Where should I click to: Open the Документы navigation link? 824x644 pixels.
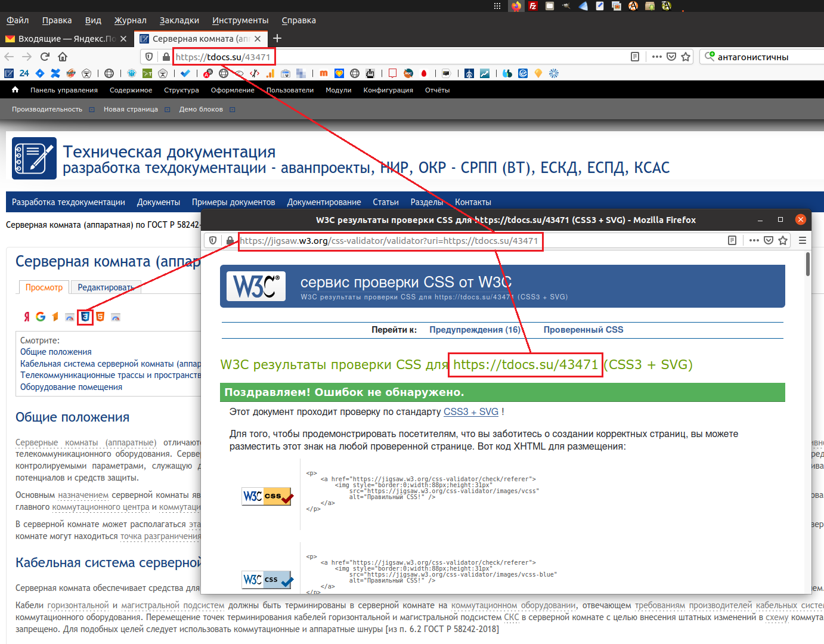159,202
